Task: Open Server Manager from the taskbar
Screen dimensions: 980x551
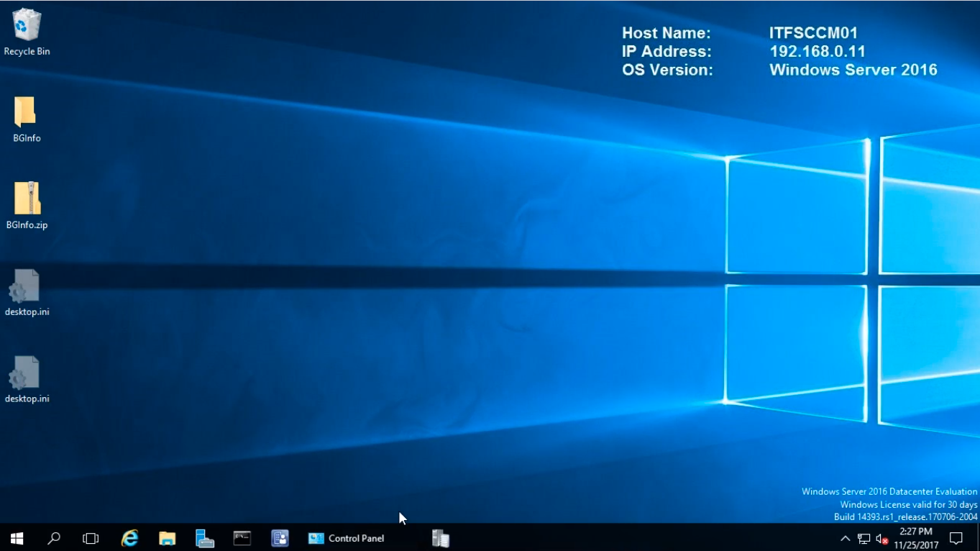Action: pyautogui.click(x=205, y=538)
